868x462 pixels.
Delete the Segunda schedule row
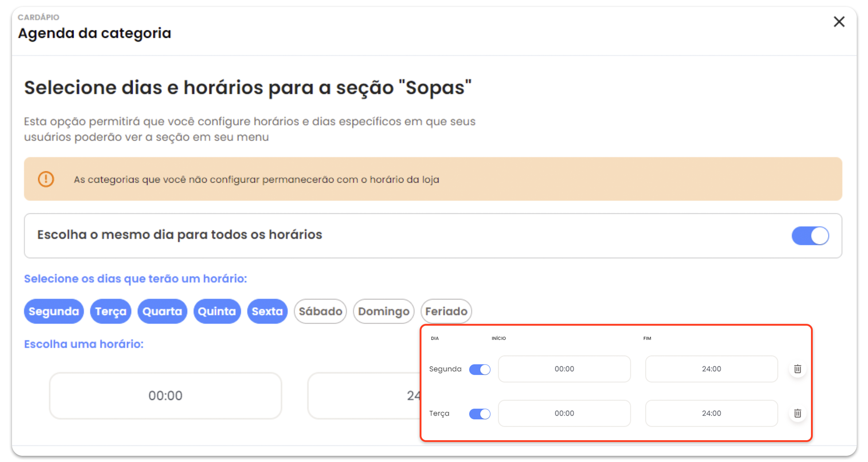click(x=798, y=369)
